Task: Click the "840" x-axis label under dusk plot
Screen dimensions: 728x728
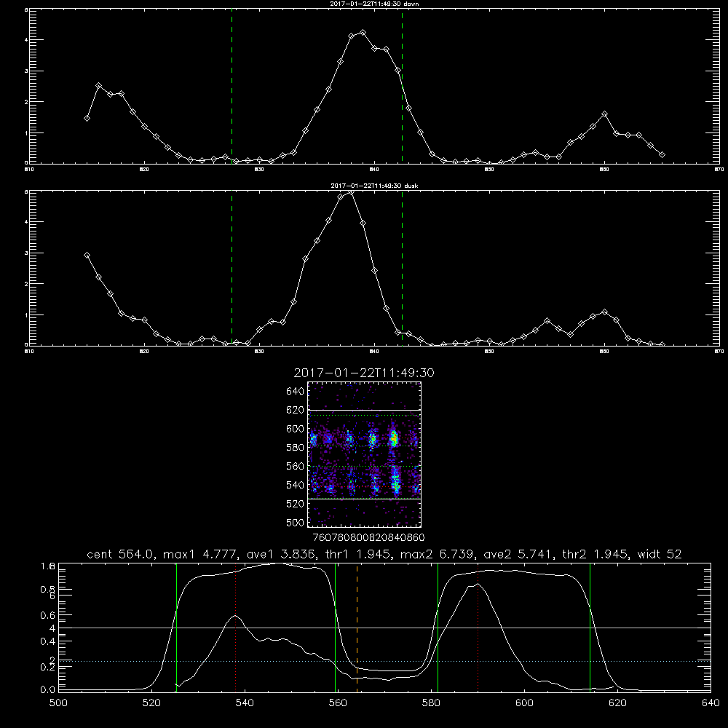Action: pyautogui.click(x=374, y=352)
